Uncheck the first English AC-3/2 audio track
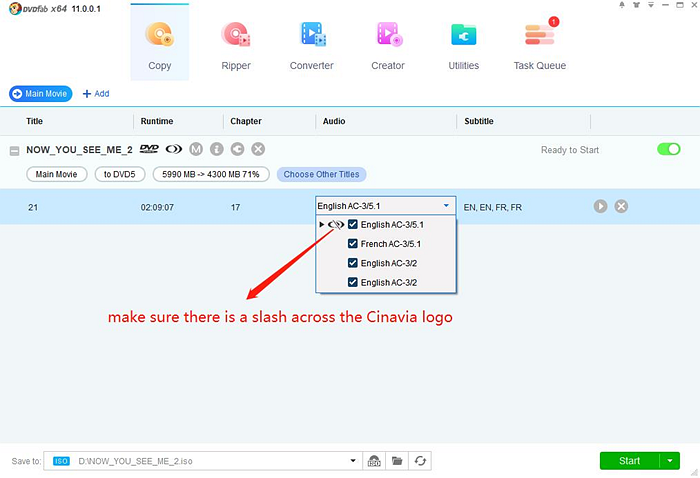Viewport: 700px width, 478px height. (353, 263)
